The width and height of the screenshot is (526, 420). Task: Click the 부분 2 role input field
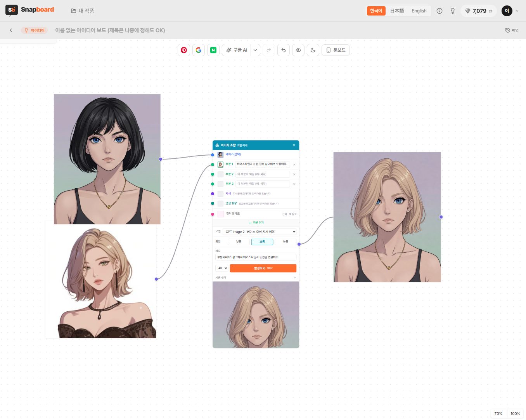tap(263, 174)
